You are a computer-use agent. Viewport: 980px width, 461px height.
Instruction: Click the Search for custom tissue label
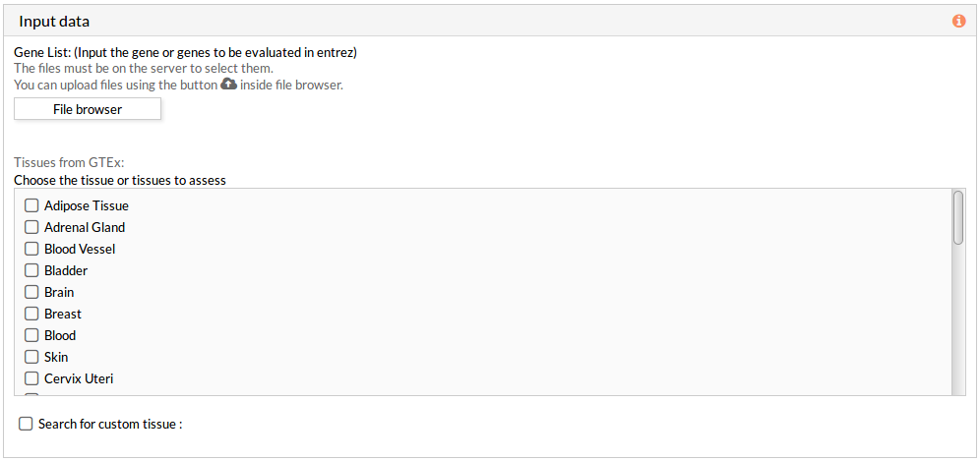pyautogui.click(x=110, y=425)
